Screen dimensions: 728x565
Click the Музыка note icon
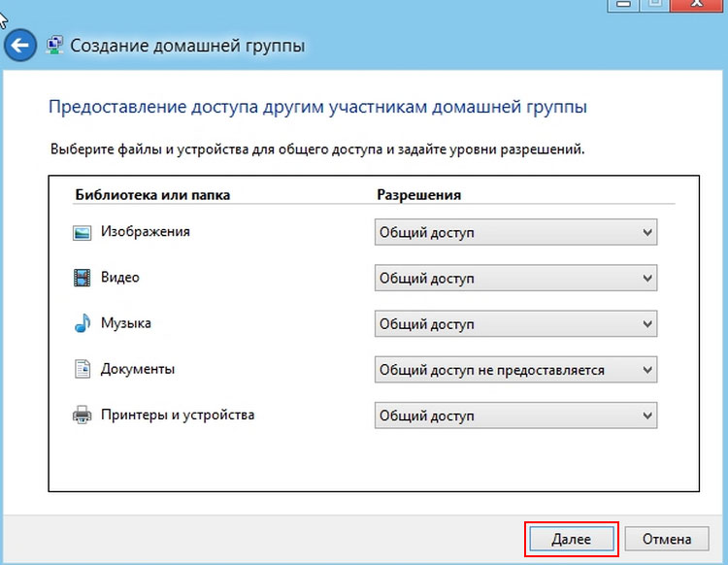click(82, 324)
